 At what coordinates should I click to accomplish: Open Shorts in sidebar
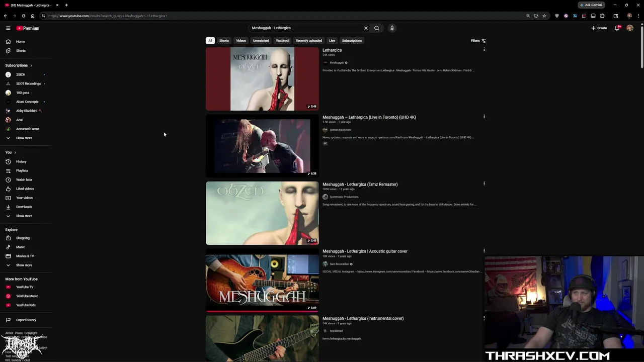click(21, 51)
